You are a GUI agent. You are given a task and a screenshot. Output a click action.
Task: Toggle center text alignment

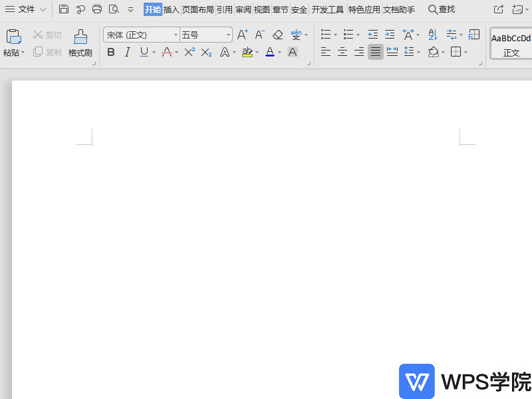pos(342,52)
